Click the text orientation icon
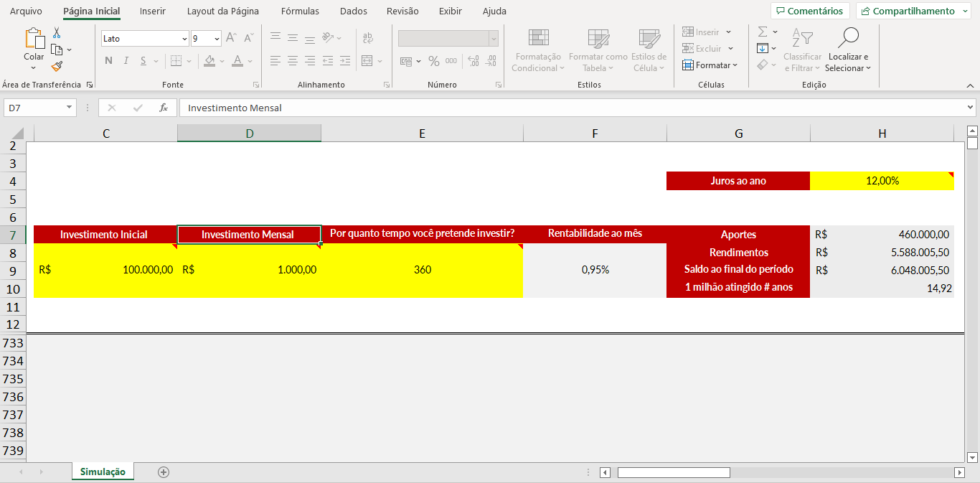Viewport: 980px width, 483px height. [328, 38]
